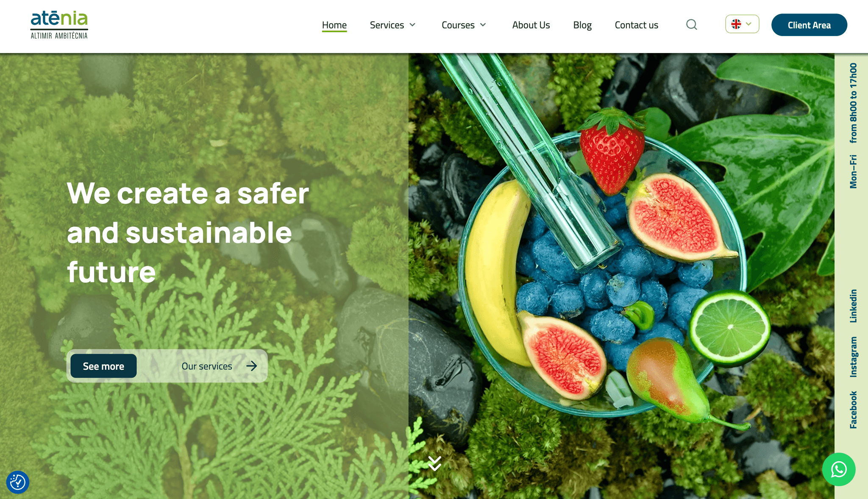The image size is (868, 499).
Task: Go to Atenia logo homepage
Action: 59,25
